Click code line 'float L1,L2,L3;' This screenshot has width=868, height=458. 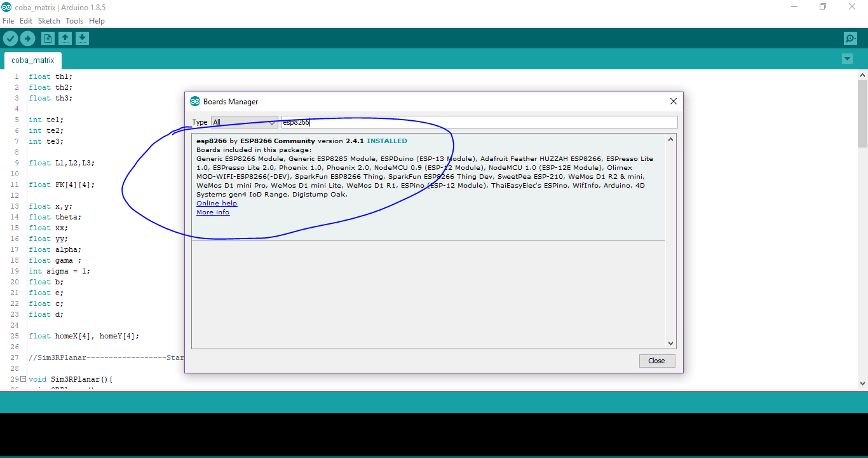(62, 163)
